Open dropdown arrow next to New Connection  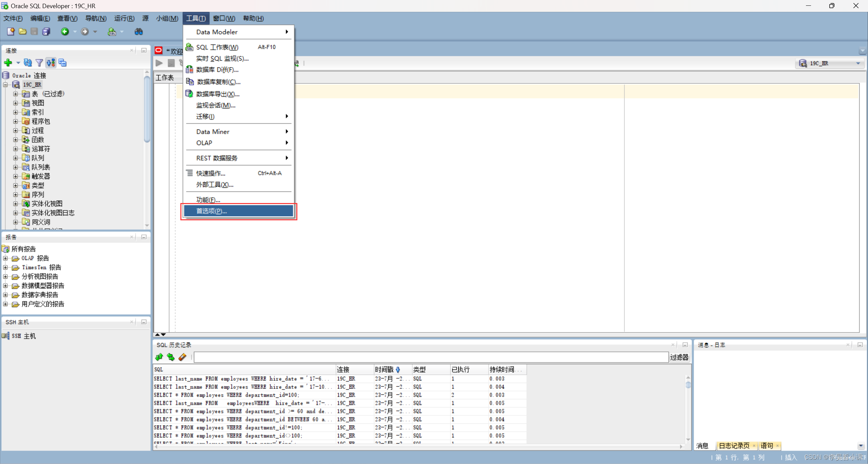click(x=18, y=63)
